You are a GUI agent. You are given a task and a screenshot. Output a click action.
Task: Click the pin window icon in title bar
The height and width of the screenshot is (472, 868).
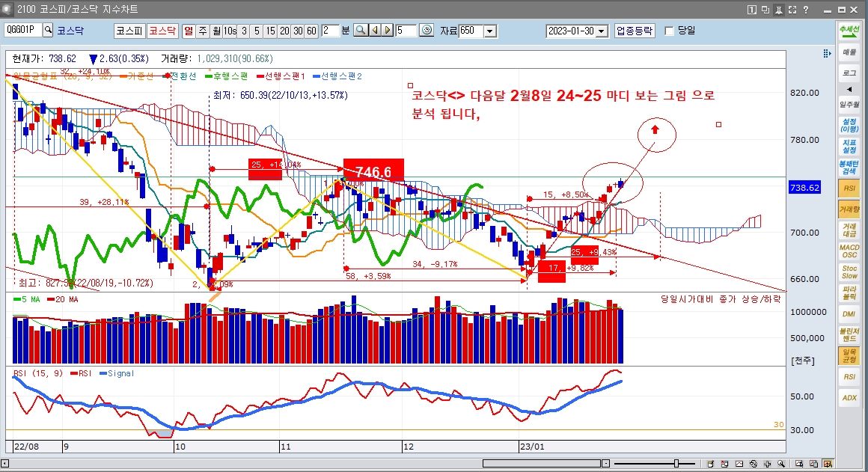778,10
